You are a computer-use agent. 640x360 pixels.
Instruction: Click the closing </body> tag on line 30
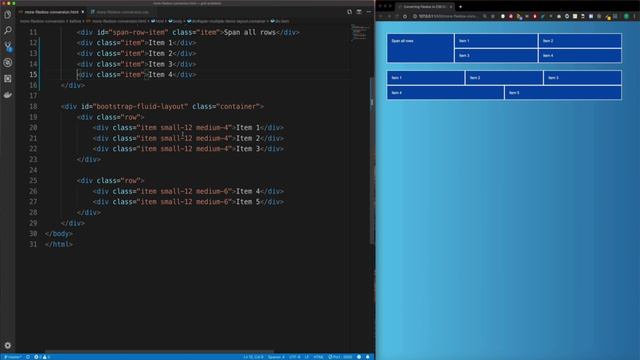[x=59, y=234]
